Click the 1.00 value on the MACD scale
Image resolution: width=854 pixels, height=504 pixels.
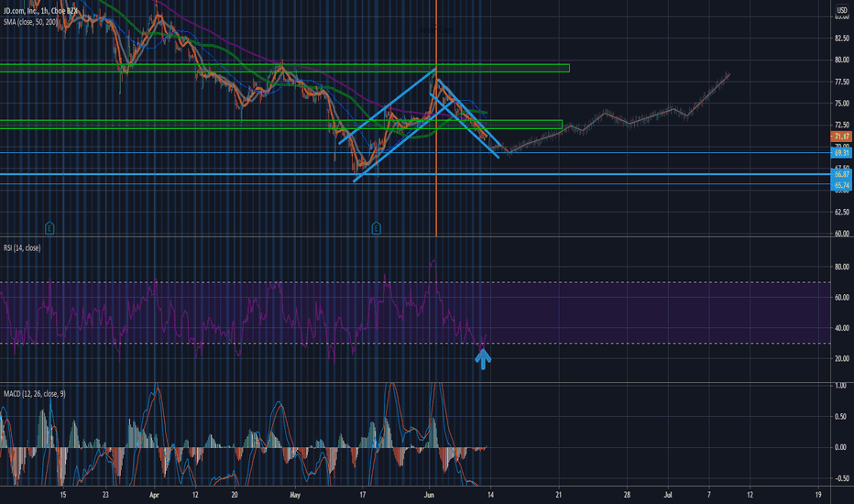[840, 386]
